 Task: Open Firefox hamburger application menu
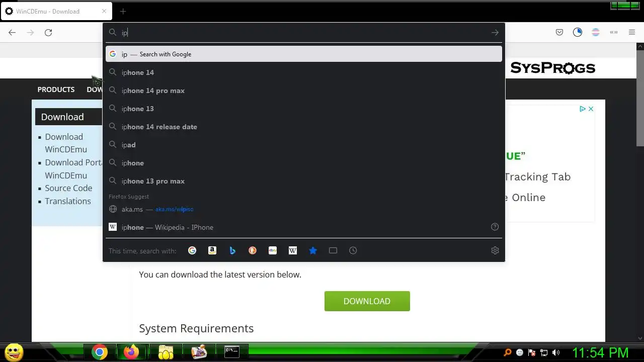click(x=632, y=33)
